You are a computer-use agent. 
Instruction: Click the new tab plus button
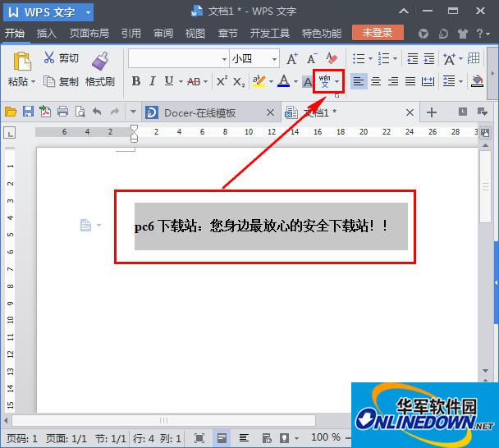[x=432, y=112]
